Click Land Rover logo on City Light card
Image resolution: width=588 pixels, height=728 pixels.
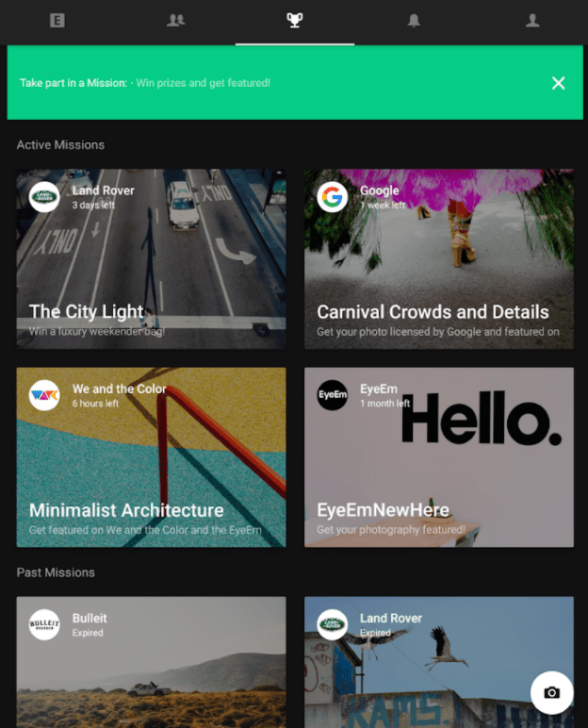(x=44, y=197)
